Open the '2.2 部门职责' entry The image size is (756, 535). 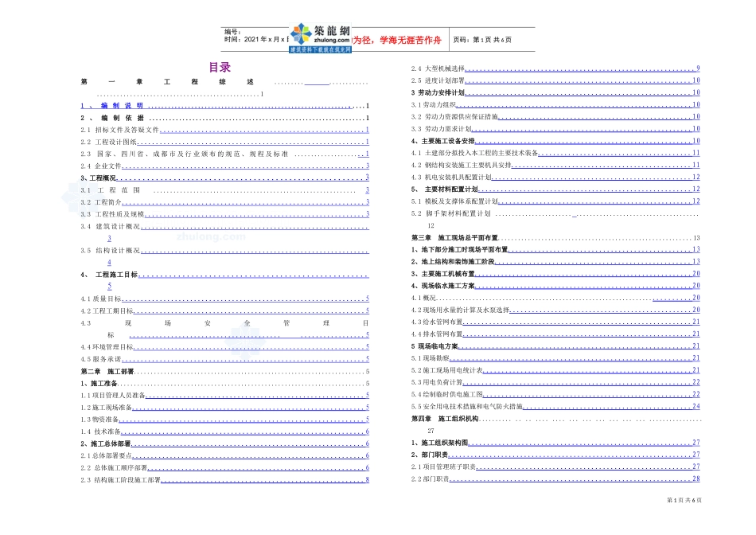click(555, 478)
